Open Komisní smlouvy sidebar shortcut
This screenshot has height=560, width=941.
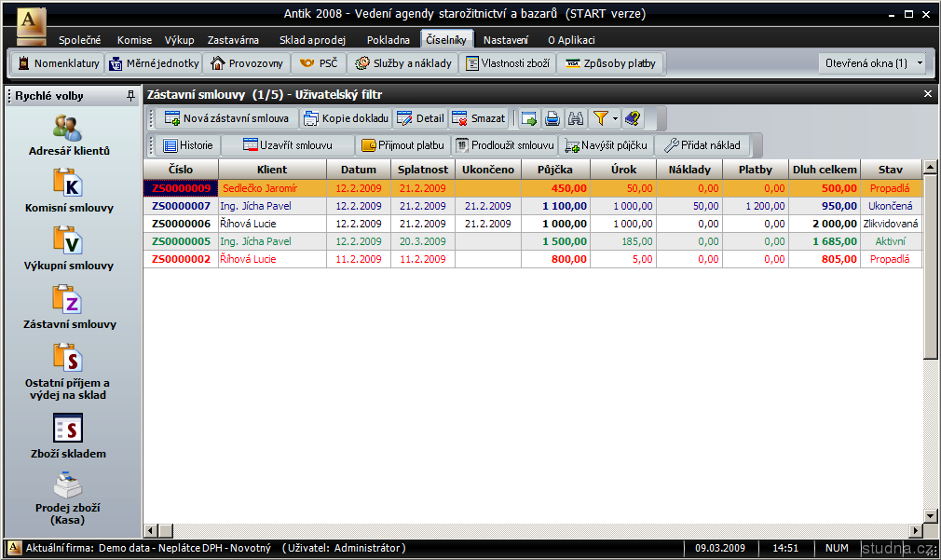point(69,191)
